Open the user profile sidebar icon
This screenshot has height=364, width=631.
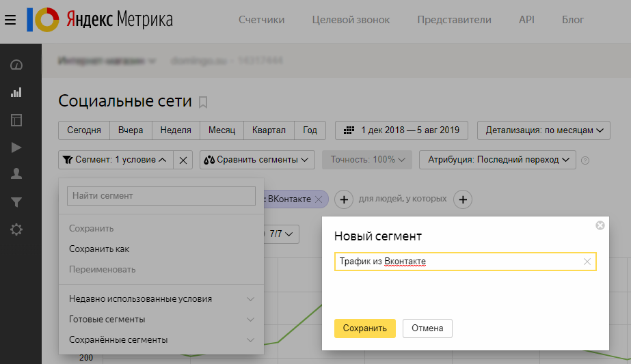[x=16, y=173]
